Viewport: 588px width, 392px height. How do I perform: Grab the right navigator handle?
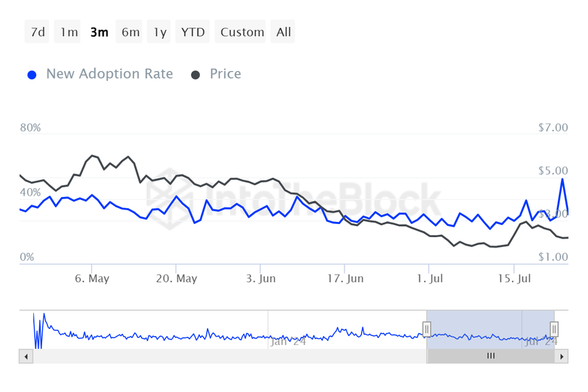(x=554, y=328)
